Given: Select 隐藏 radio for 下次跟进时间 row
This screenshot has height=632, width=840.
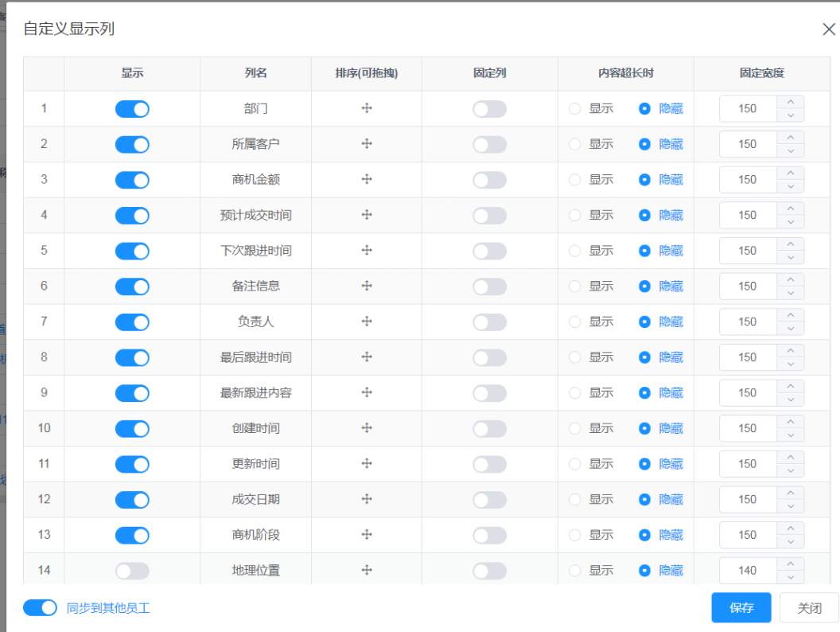Looking at the screenshot, I should [x=644, y=251].
